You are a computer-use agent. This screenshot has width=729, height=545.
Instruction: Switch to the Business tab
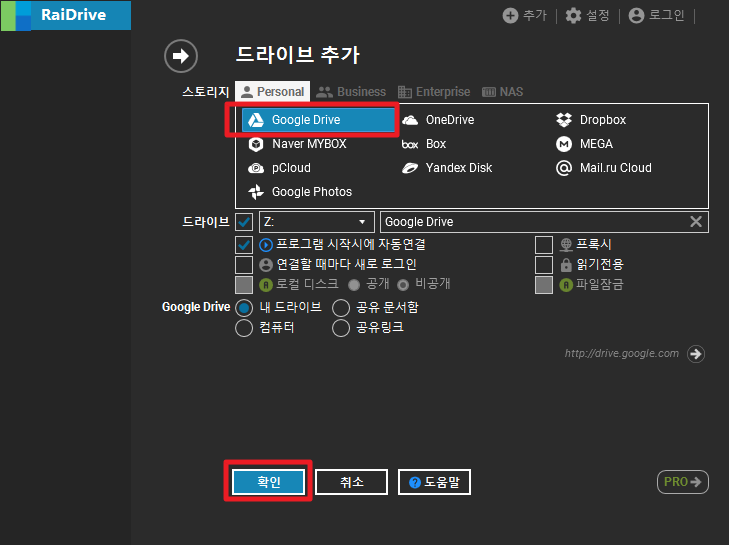351,92
